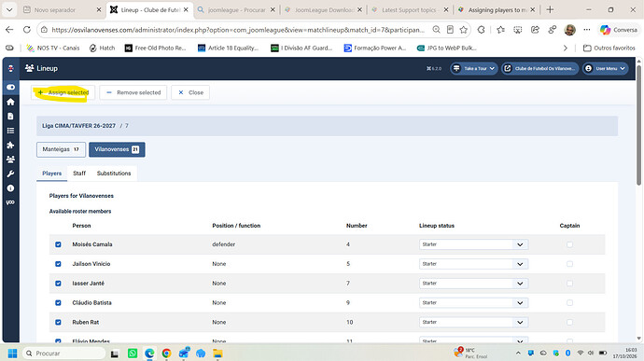The width and height of the screenshot is (644, 361).
Task: Click the browser address bar URL
Action: pyautogui.click(x=238, y=30)
